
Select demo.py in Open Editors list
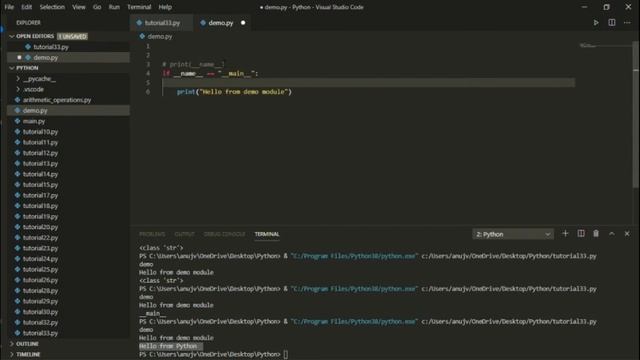click(x=45, y=58)
